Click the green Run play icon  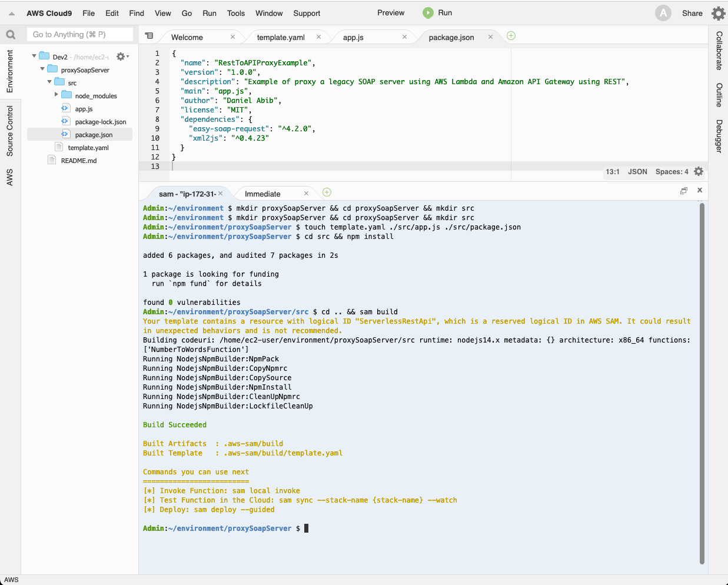(x=428, y=13)
